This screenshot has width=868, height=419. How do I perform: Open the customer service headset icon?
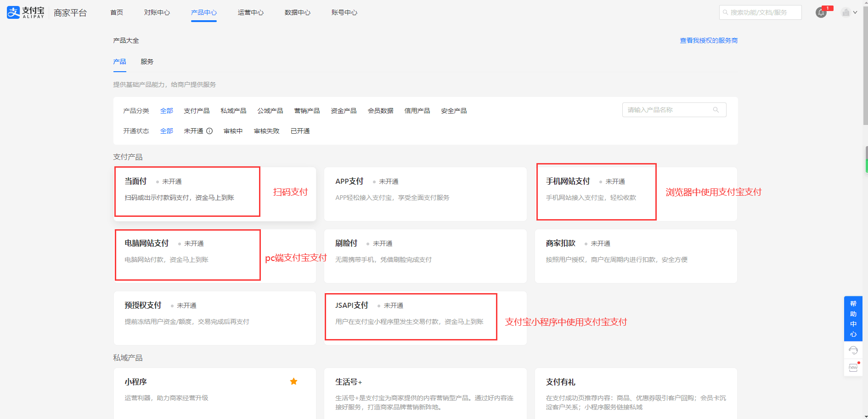click(853, 351)
